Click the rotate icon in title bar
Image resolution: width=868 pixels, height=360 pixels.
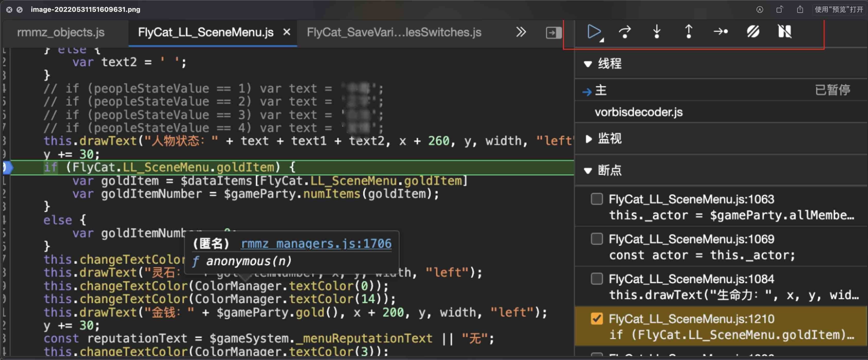tap(779, 10)
